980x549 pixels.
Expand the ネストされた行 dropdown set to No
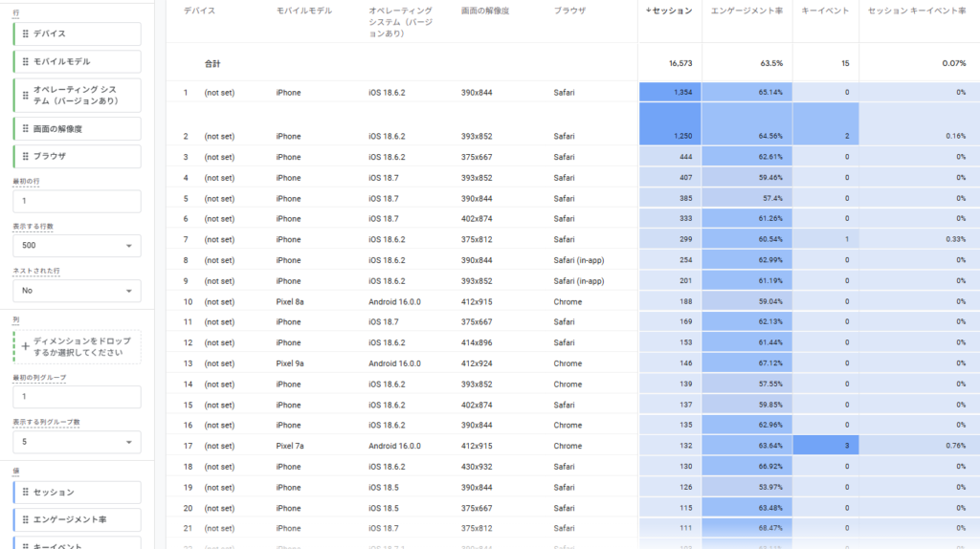pos(77,291)
